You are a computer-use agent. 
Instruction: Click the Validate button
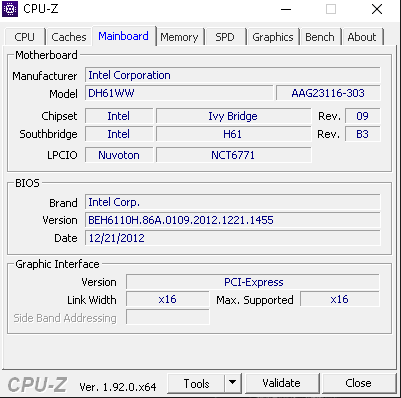(x=282, y=383)
